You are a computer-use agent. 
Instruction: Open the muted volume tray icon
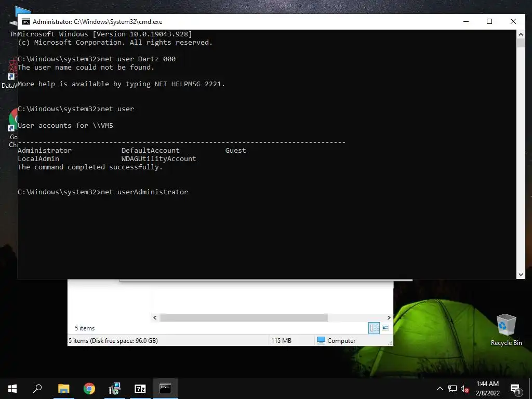(x=464, y=389)
